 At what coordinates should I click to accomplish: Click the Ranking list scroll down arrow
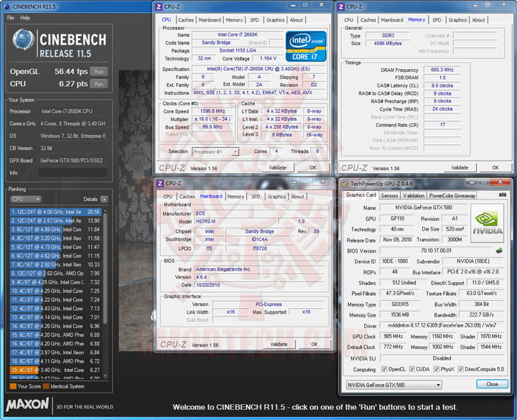[x=106, y=375]
